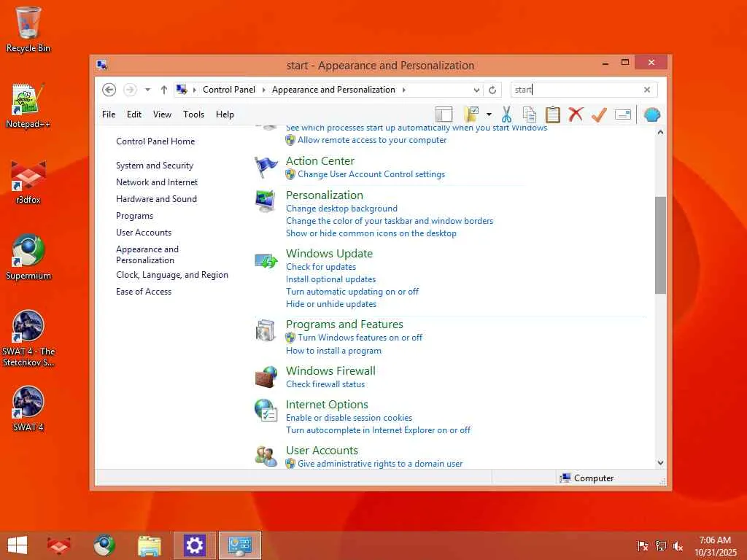Click the vertical scrollbar thumb

660,245
